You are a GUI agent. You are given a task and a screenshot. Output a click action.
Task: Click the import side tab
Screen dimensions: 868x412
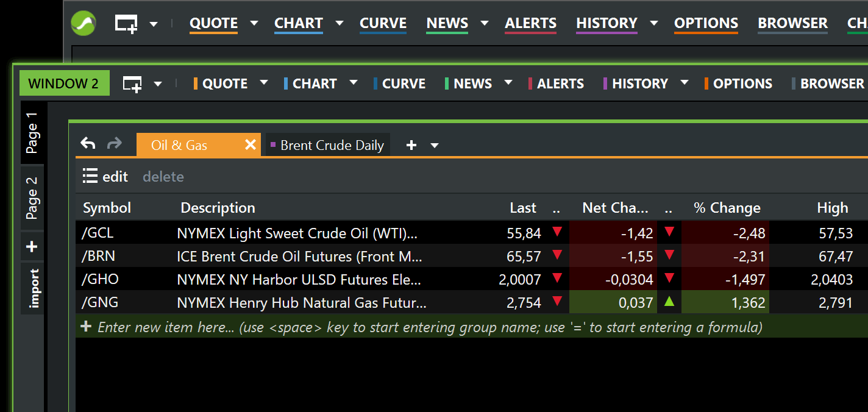click(x=32, y=288)
